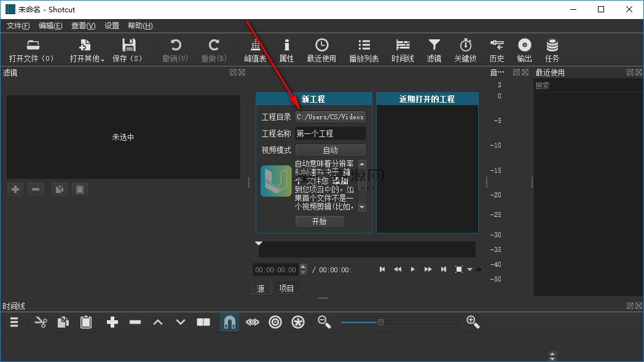This screenshot has height=362, width=644.
Task: Paste clip in timeline toolbar
Action: pyautogui.click(x=86, y=323)
